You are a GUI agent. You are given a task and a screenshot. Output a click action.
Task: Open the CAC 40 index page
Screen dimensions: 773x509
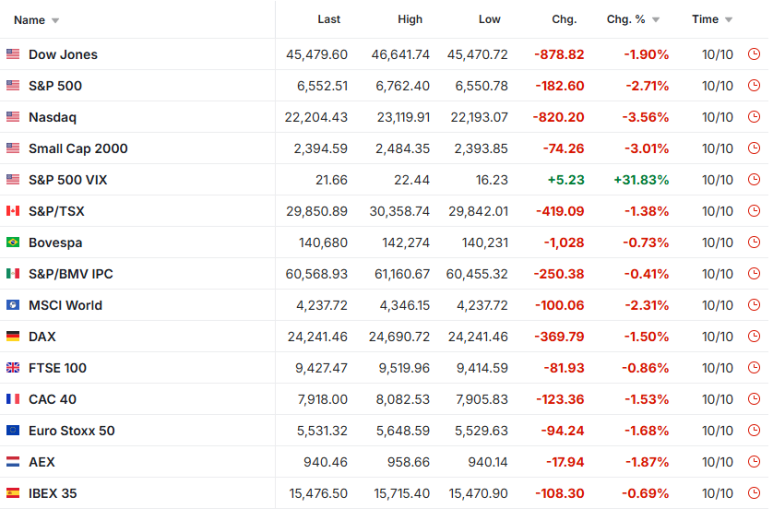52,399
